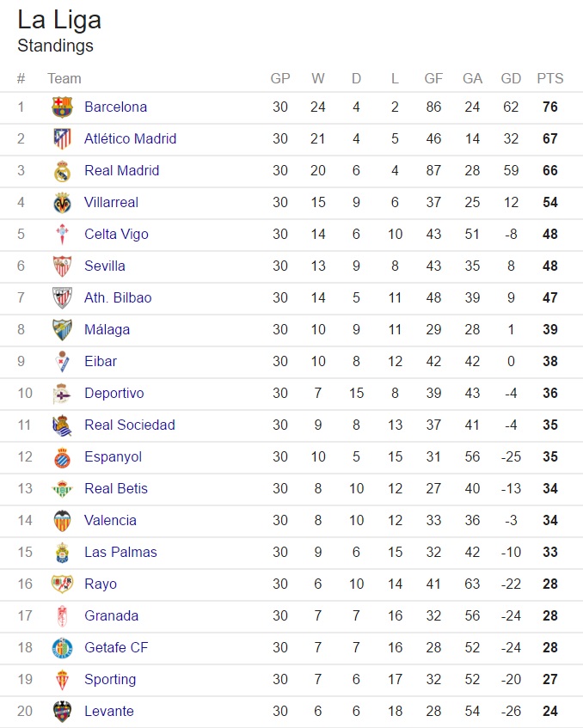
Task: Click the Getafe CF blue crest icon
Action: tap(62, 648)
